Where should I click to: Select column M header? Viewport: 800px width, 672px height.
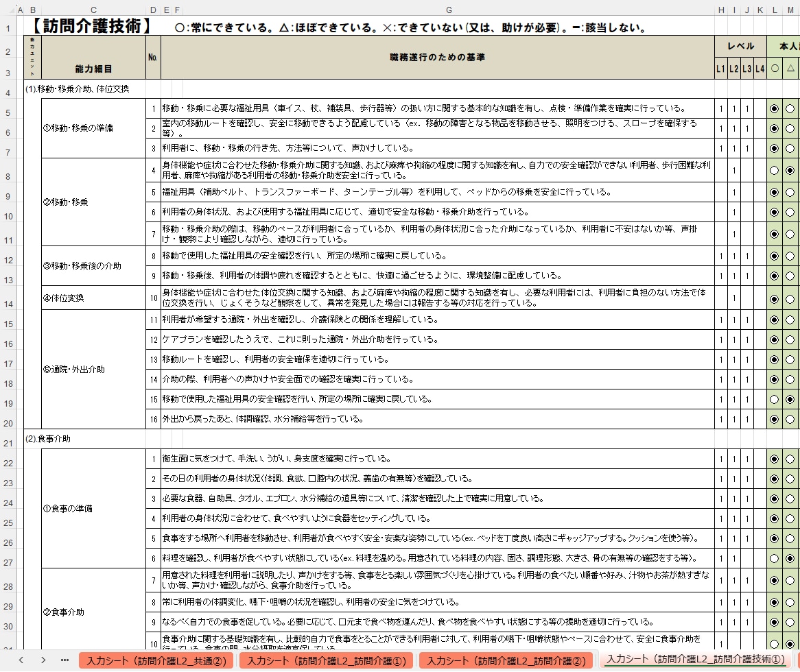790,10
